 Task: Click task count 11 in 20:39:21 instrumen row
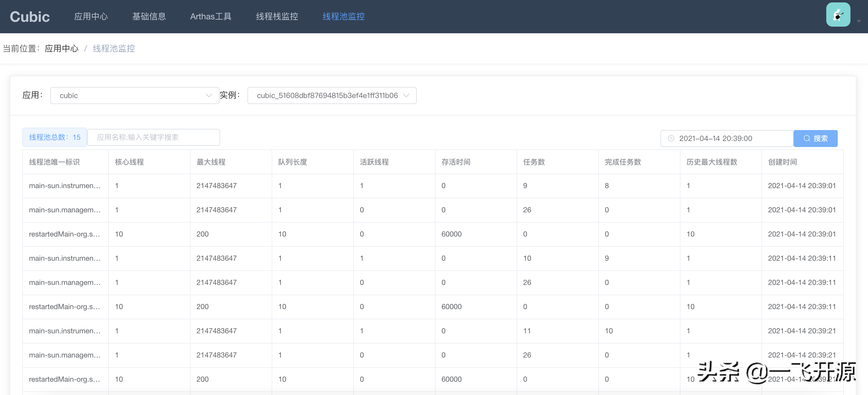pos(527,331)
